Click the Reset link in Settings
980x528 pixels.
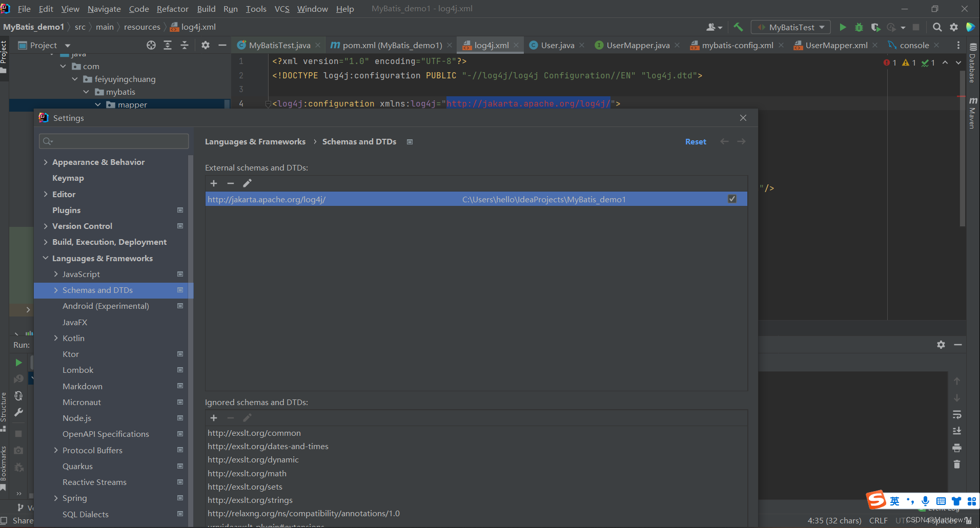point(696,141)
